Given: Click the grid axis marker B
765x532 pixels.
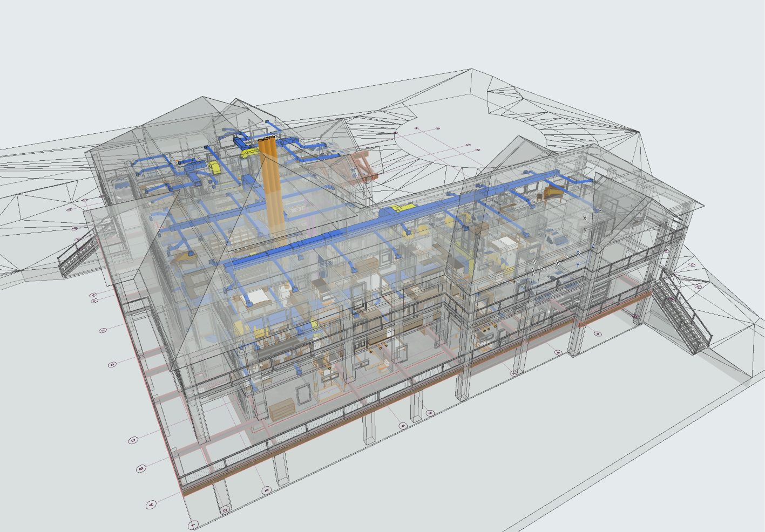Looking at the screenshot, I should [x=141, y=469].
